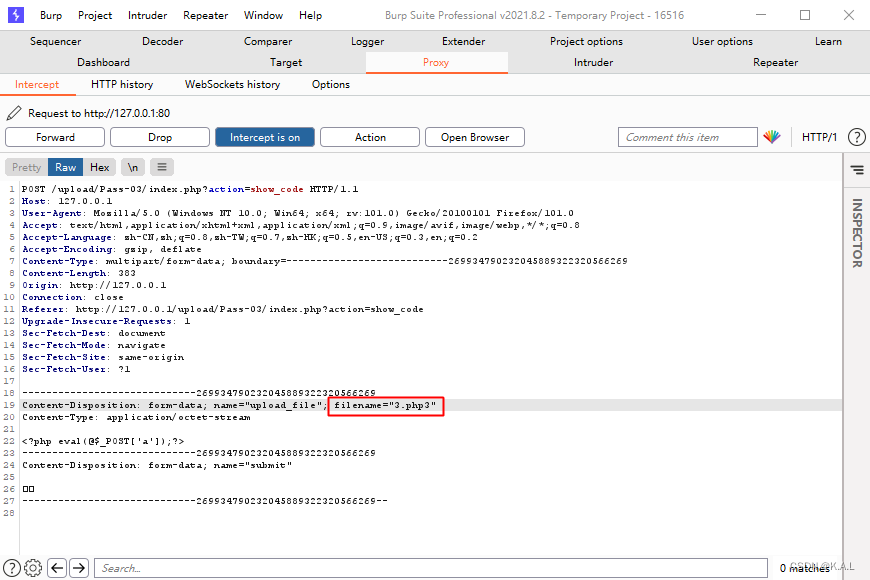Screen dimensions: 870x580
Task: Open the WebSockets history sub-tab
Action: 232,84
